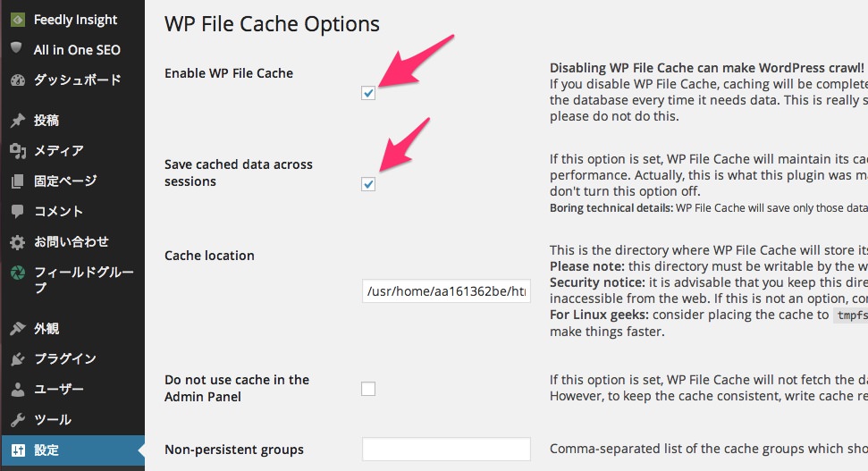Open the ユーザー users menu

72,389
